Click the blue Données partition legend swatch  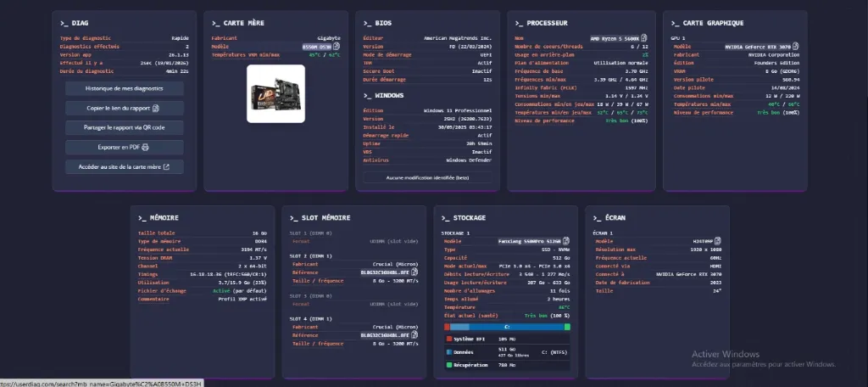point(448,351)
